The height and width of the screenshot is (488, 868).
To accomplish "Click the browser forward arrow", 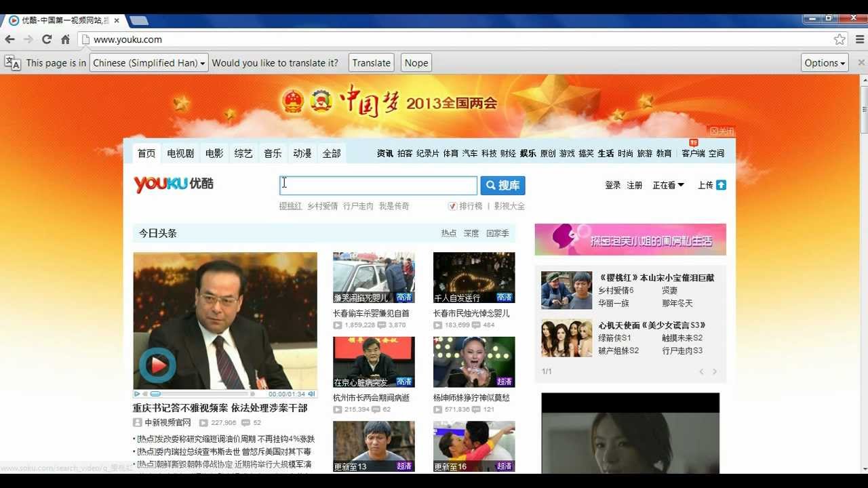I will coord(28,39).
